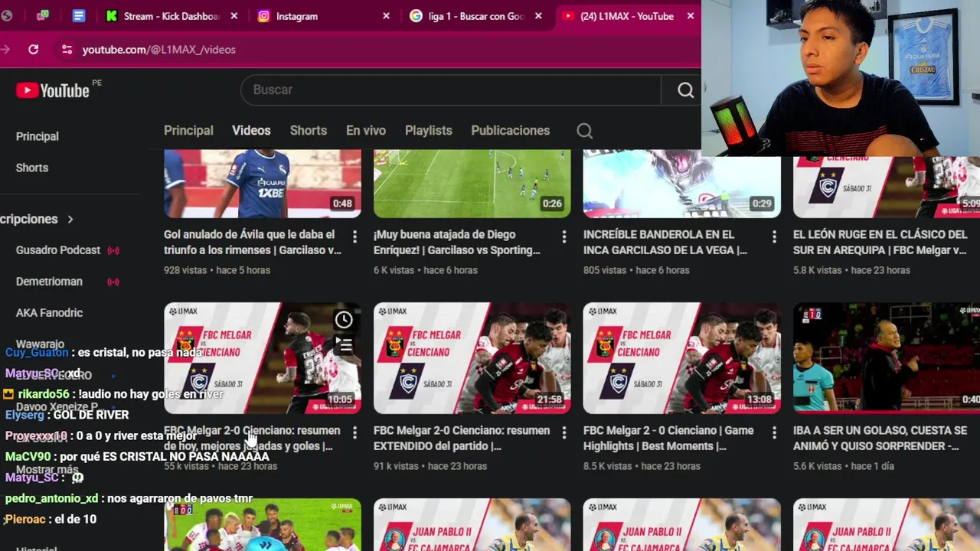Open the 0:29 INCREÍBLE BANDEROLA thumbnail

click(682, 184)
